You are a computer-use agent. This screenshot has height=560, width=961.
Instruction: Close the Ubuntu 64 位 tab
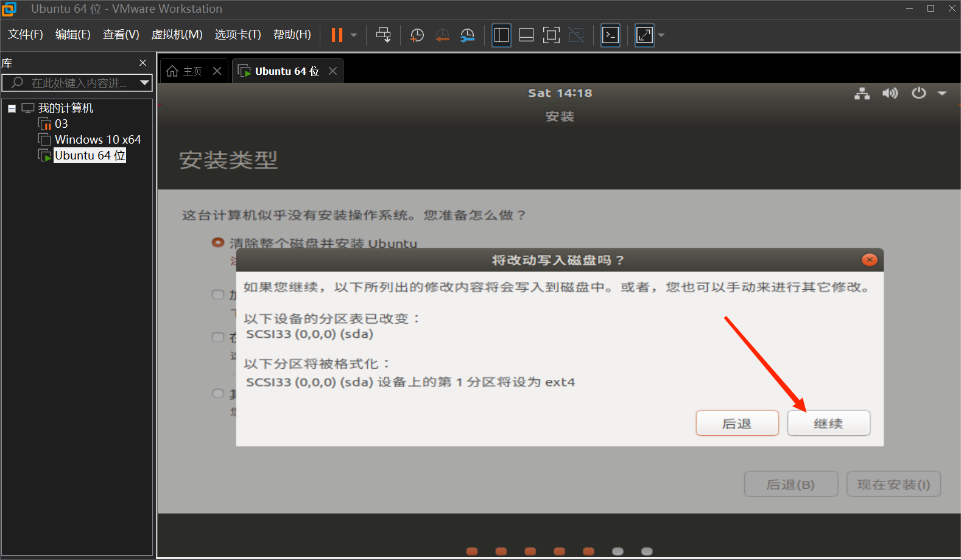333,71
